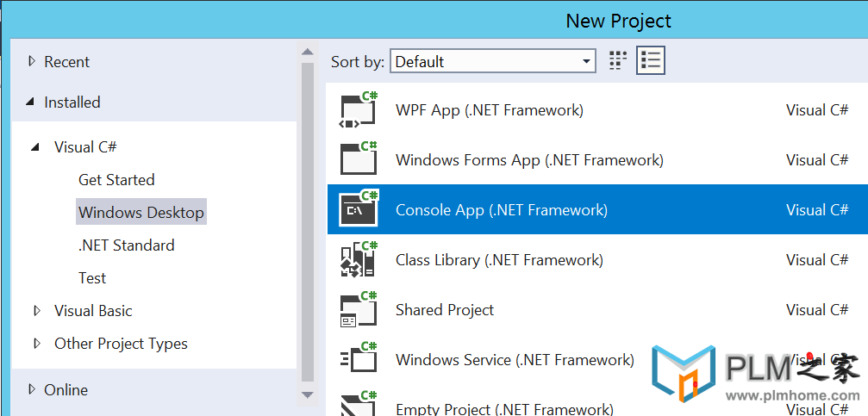The width and height of the screenshot is (868, 416).
Task: Expand the Online section
Action: [32, 389]
